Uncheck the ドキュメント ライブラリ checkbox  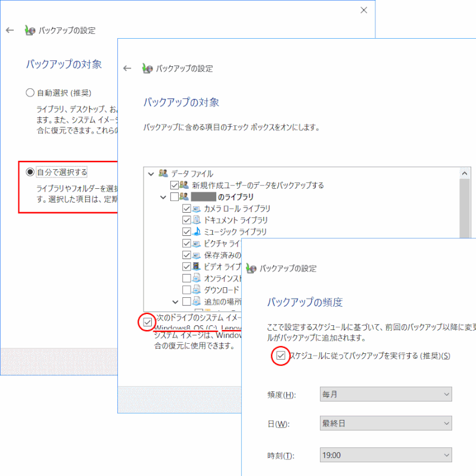[186, 220]
